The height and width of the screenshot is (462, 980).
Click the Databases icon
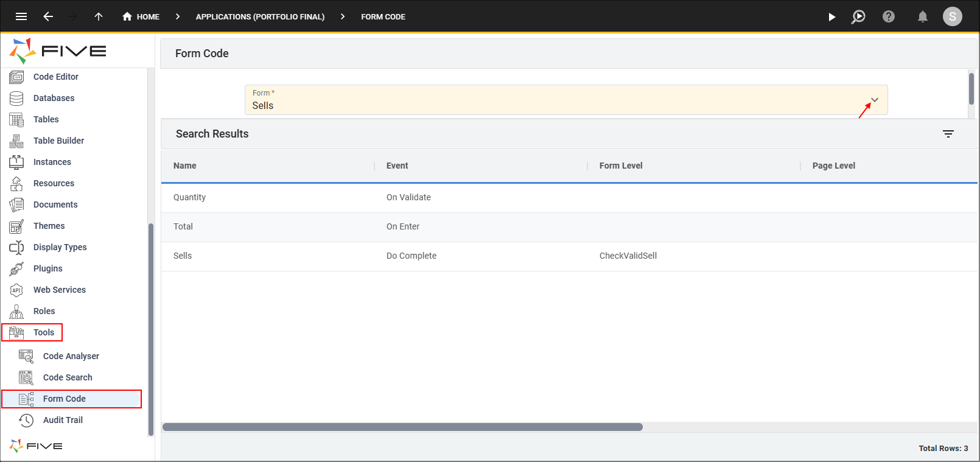point(16,98)
